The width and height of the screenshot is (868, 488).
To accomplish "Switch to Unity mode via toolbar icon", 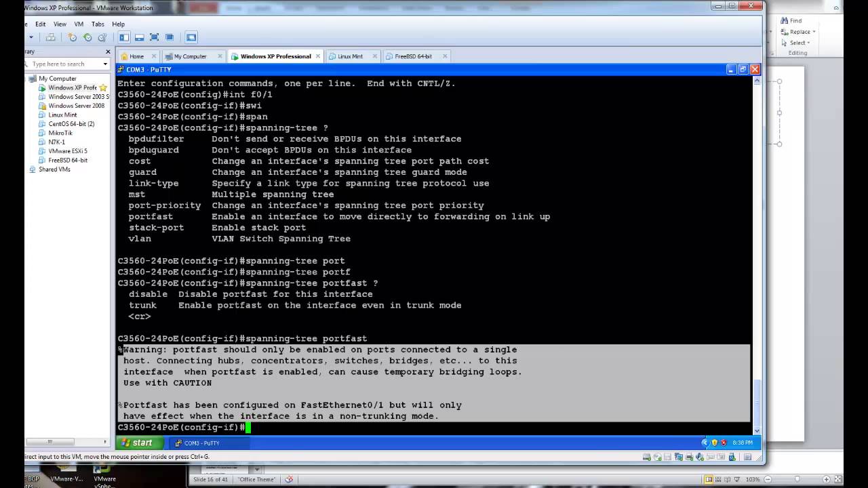I will pyautogui.click(x=170, y=37).
